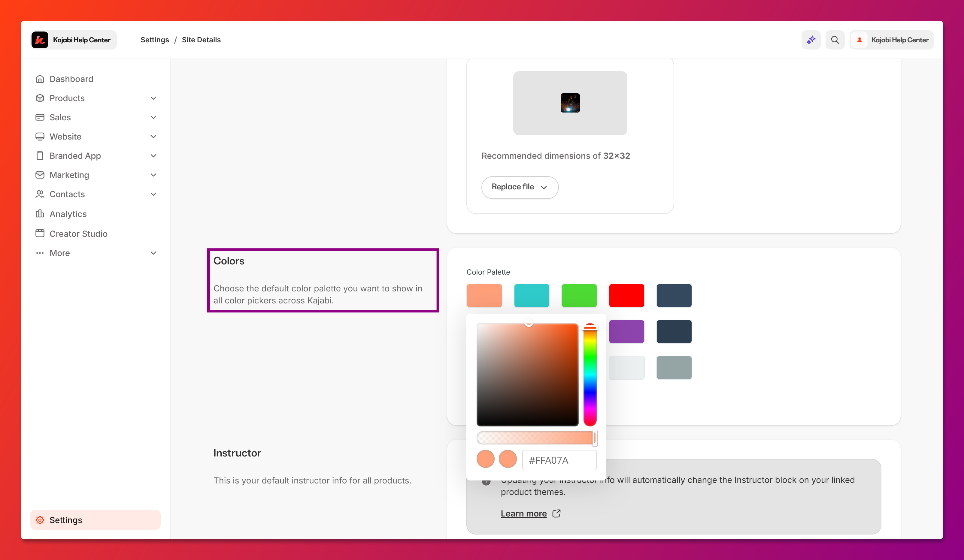Image resolution: width=964 pixels, height=560 pixels.
Task: Click the Kajabi logo icon
Action: pyautogui.click(x=40, y=40)
